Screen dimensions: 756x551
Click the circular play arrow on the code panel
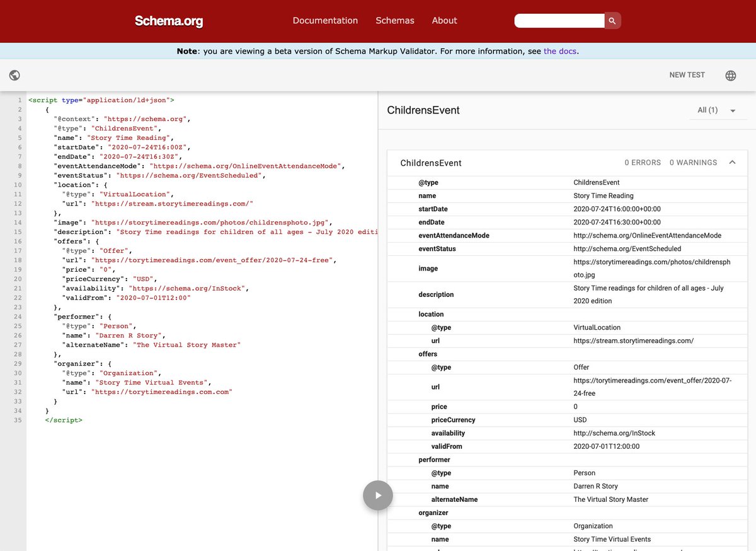pyautogui.click(x=377, y=496)
